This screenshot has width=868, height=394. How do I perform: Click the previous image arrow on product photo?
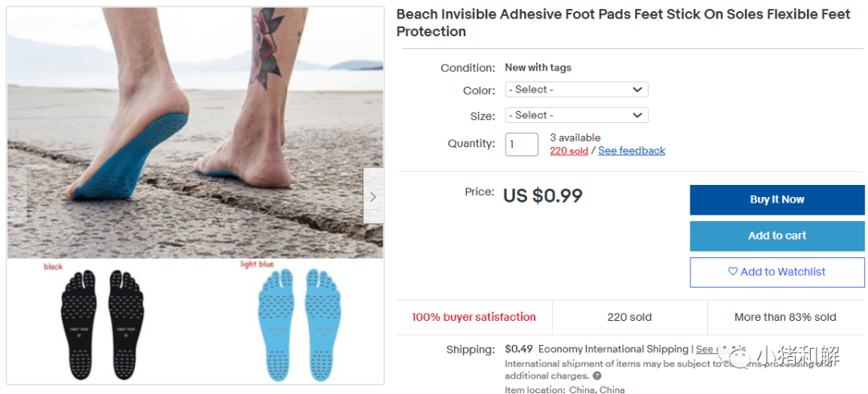[x=18, y=196]
